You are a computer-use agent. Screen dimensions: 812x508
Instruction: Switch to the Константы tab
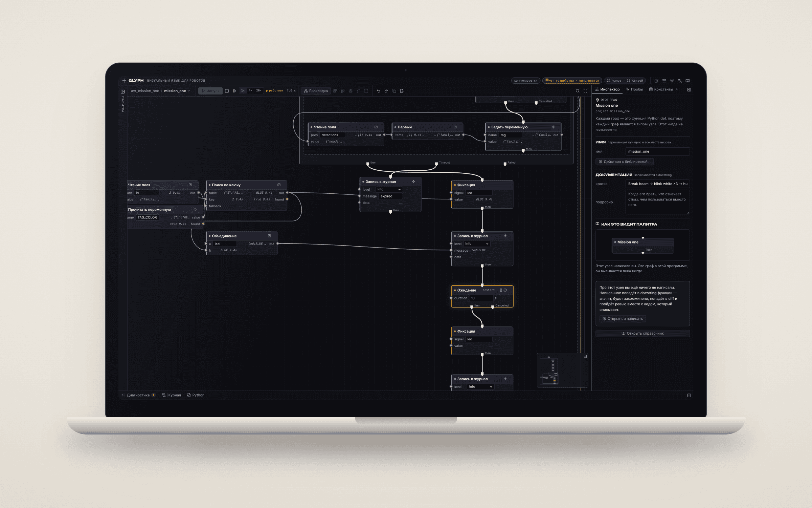click(x=663, y=89)
